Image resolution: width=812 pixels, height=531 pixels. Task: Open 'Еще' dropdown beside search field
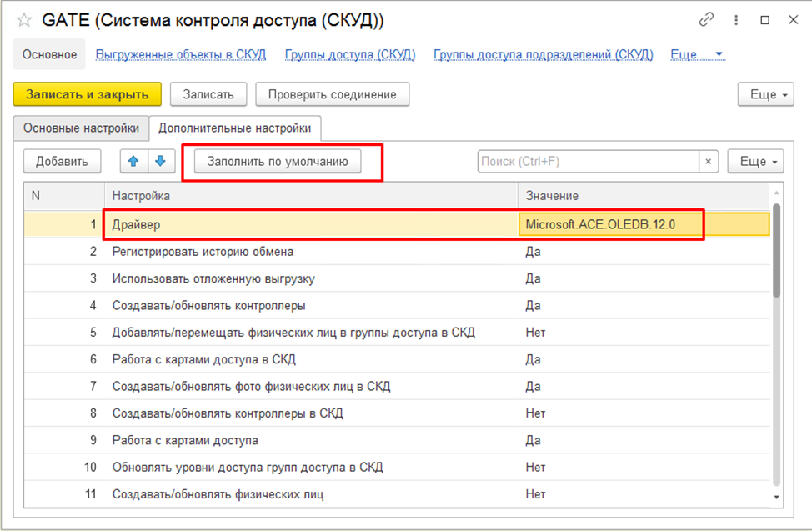[x=755, y=161]
